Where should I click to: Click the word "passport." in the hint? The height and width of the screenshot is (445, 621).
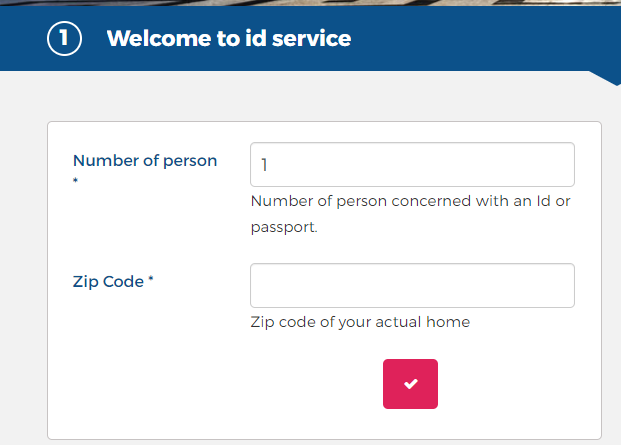tap(284, 227)
